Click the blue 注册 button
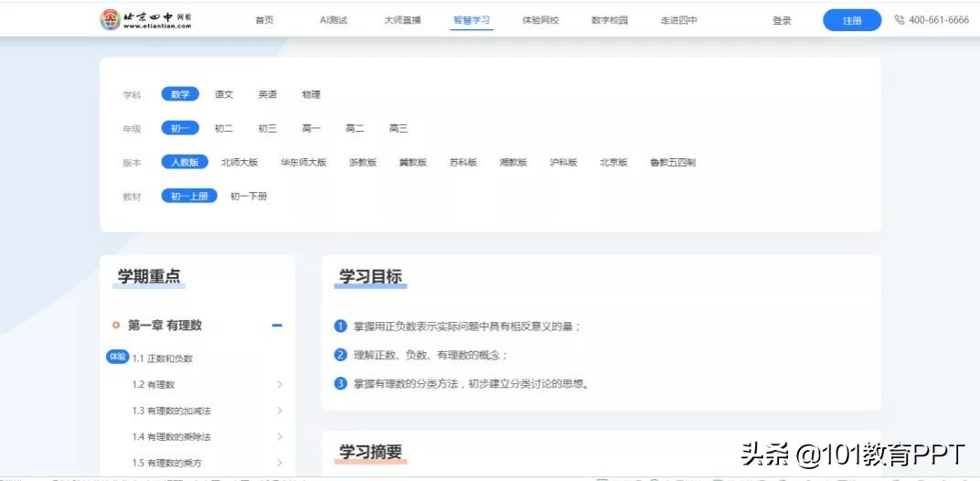The width and height of the screenshot is (980, 481). tap(852, 21)
